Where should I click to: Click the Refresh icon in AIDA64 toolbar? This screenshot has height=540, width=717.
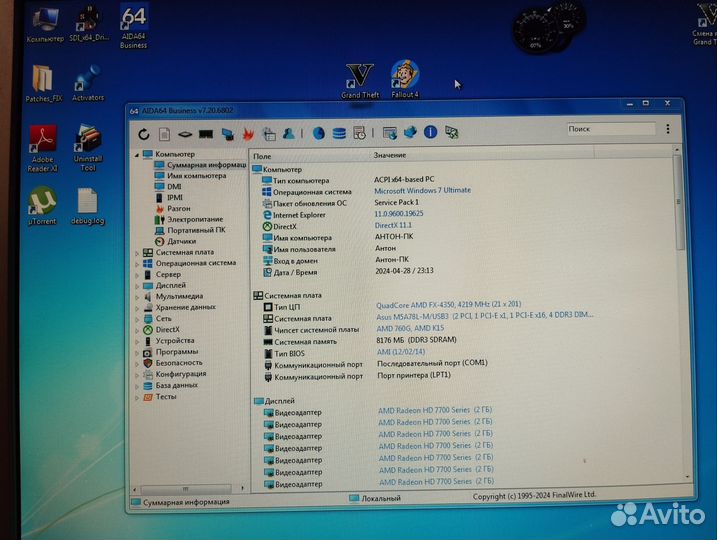144,133
